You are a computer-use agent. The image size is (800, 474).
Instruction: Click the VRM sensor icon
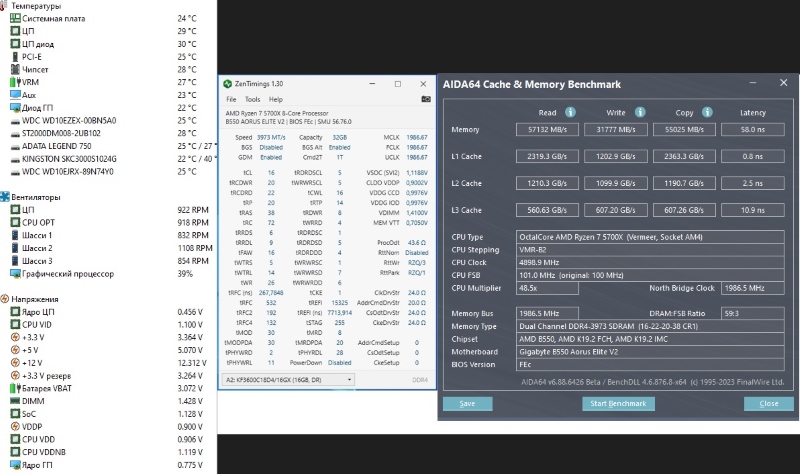point(15,82)
